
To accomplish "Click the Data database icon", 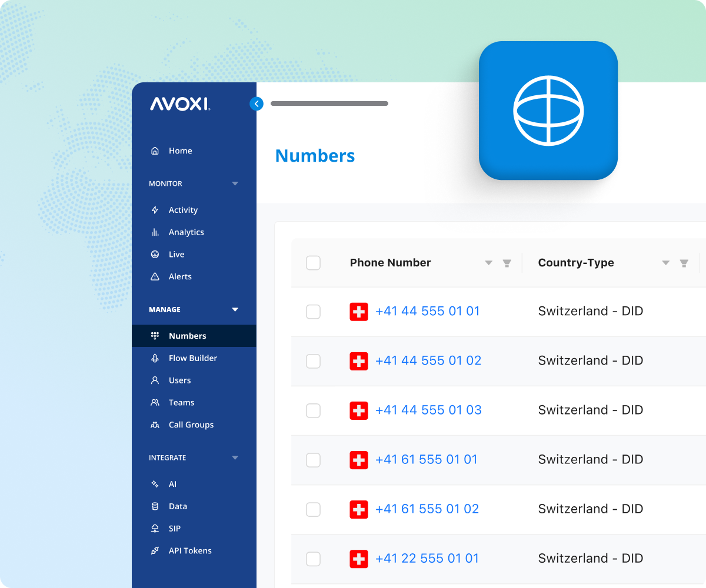I will [155, 506].
